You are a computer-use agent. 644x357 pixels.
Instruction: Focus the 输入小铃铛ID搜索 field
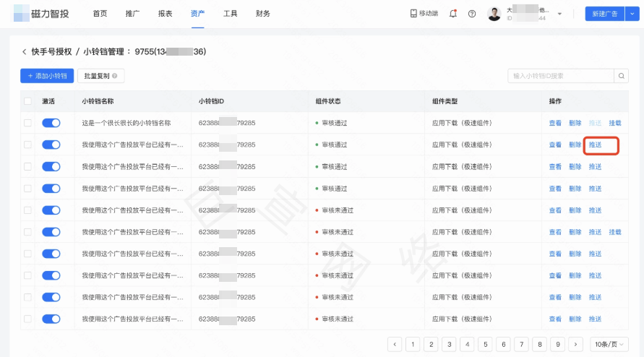561,76
